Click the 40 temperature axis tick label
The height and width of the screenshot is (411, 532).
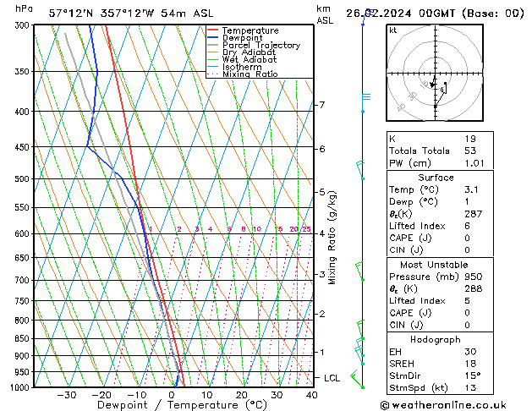(x=311, y=395)
